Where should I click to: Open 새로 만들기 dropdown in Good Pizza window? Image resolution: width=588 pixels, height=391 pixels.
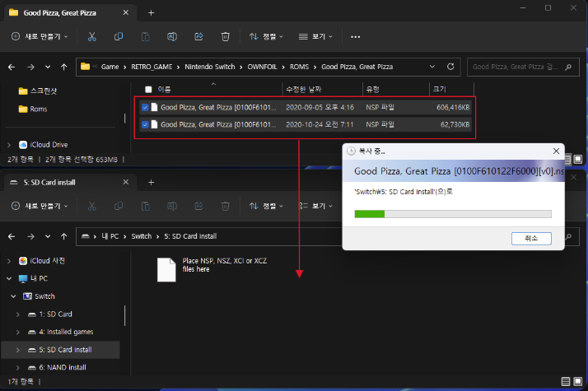tap(40, 36)
